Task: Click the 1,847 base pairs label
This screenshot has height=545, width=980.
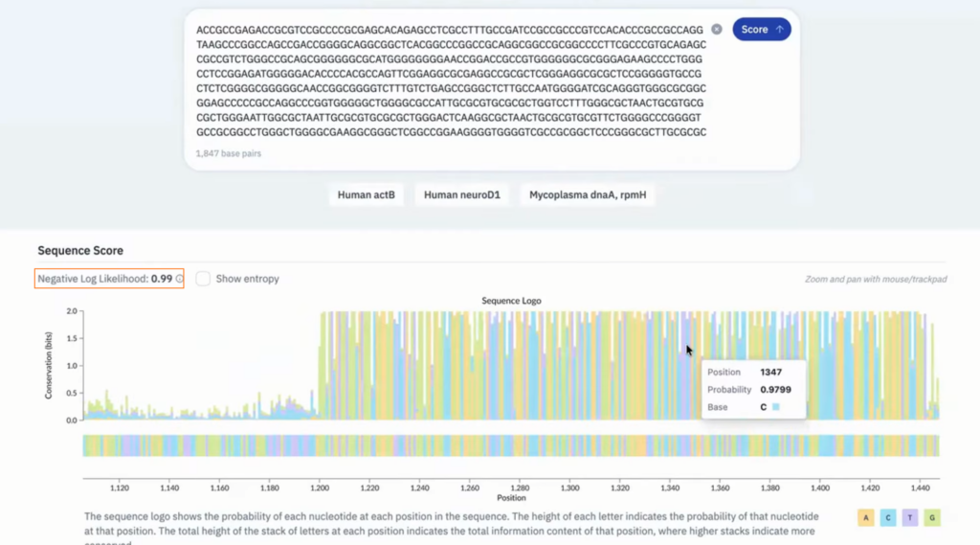Action: (x=228, y=153)
